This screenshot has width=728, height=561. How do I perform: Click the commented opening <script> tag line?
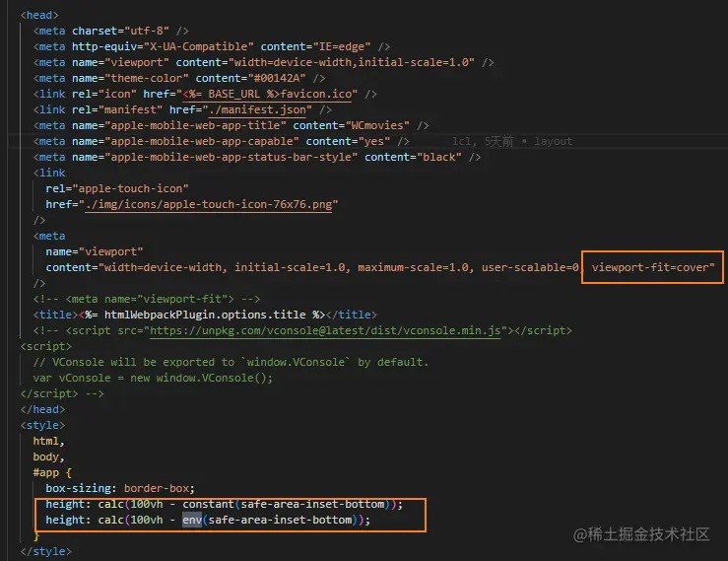tap(45, 346)
